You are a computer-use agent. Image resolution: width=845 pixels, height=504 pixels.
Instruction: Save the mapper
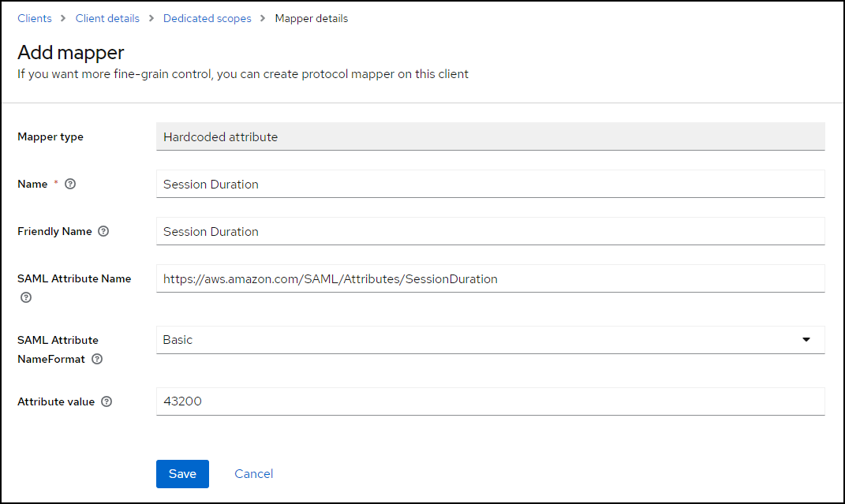[x=182, y=474]
